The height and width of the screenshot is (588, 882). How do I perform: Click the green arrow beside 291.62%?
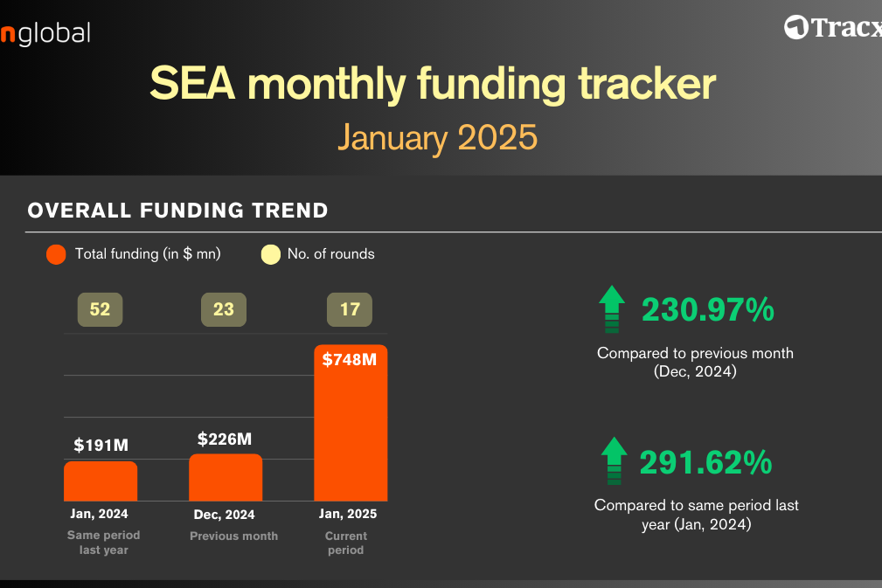614,461
